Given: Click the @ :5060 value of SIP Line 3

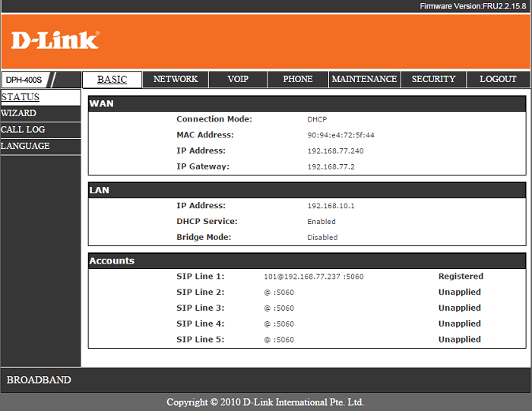Looking at the screenshot, I should [279, 308].
